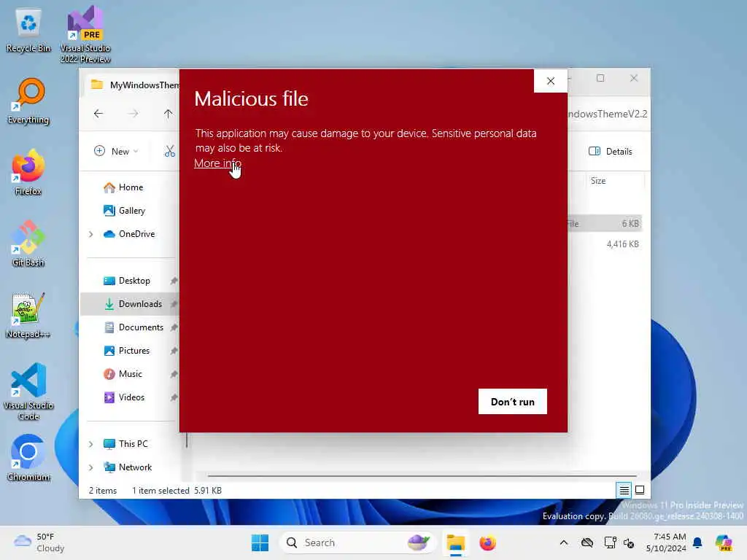Open Notepad++ desktop shortcut
This screenshot has width=747, height=560.
click(28, 315)
